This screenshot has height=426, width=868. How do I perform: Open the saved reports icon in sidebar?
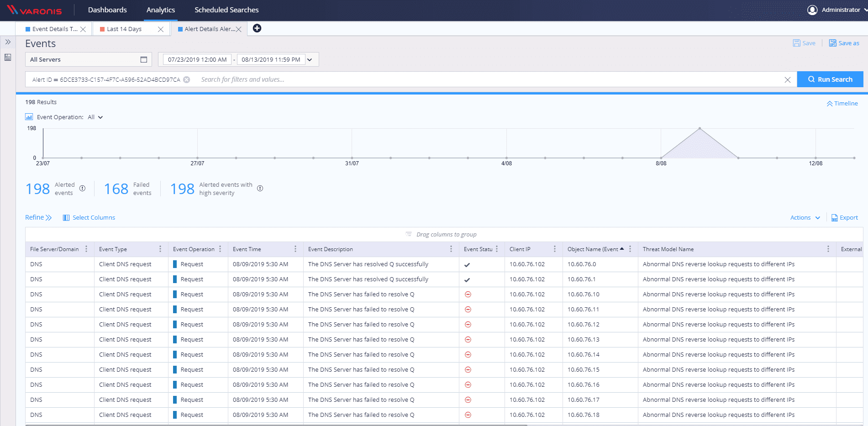(x=8, y=58)
